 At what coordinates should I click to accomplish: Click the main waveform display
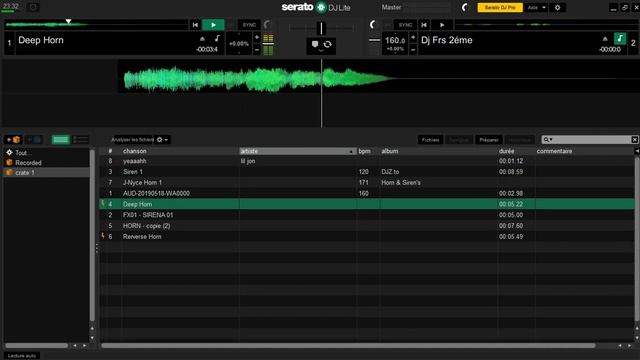pos(321,93)
